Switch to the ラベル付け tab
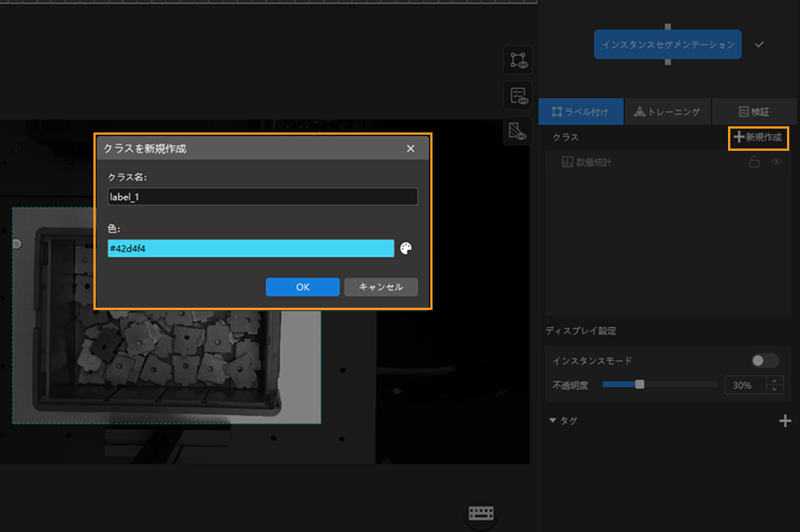The width and height of the screenshot is (800, 532). (580, 112)
